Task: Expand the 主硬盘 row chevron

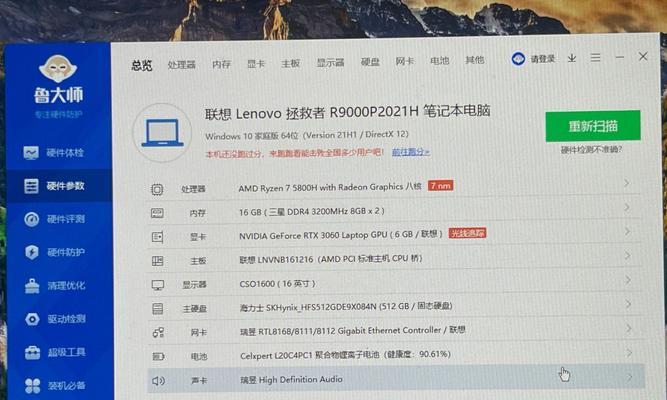Action: [628, 304]
